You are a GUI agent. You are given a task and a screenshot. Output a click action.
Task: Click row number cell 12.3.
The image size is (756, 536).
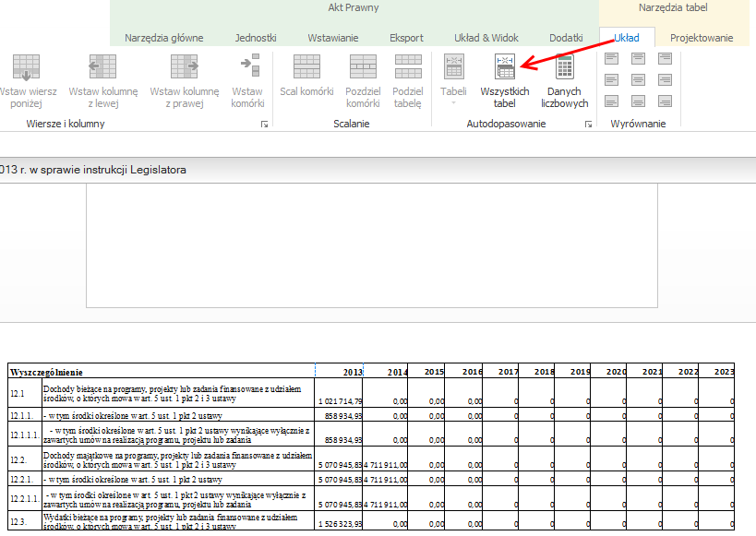[25, 521]
